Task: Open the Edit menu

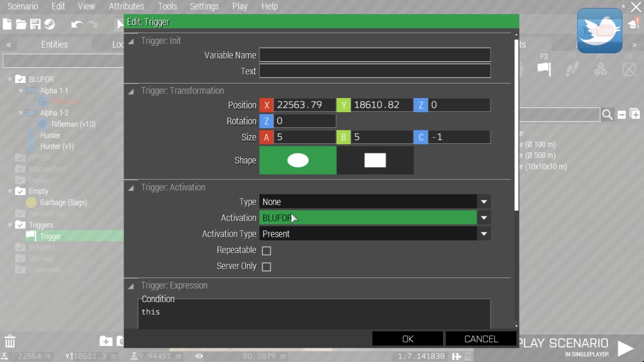Action: [58, 7]
